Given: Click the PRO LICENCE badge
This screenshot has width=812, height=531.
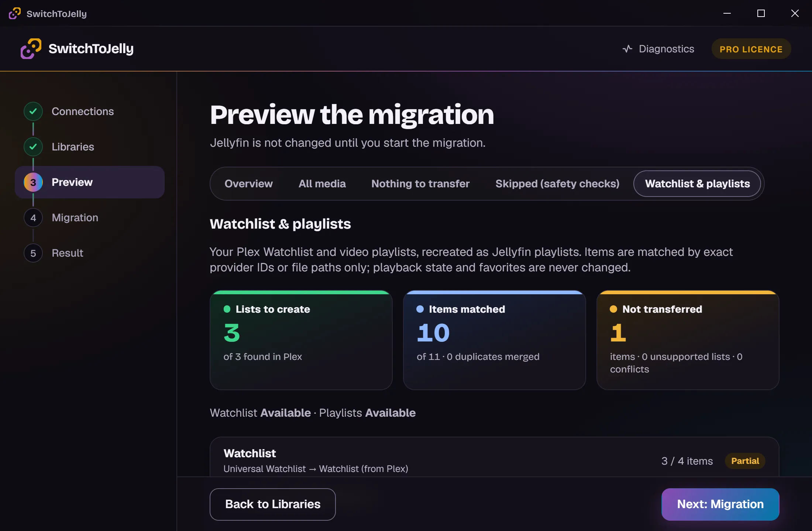Looking at the screenshot, I should coord(751,49).
